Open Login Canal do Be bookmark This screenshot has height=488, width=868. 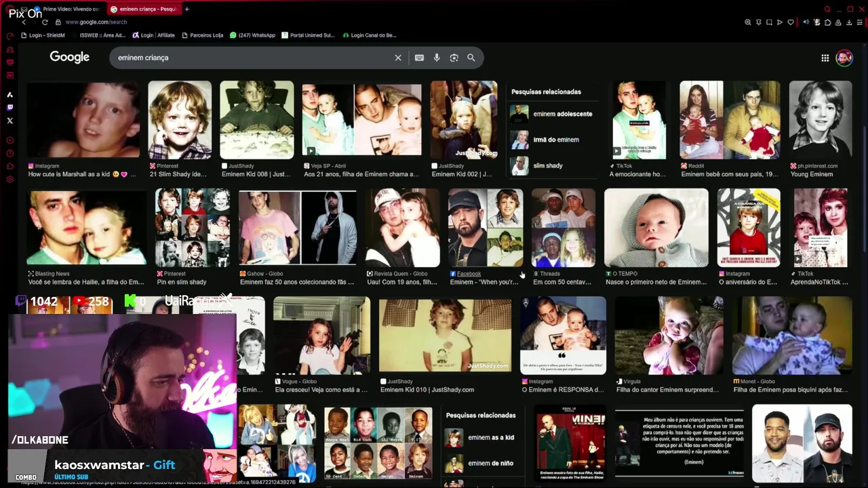tap(370, 35)
